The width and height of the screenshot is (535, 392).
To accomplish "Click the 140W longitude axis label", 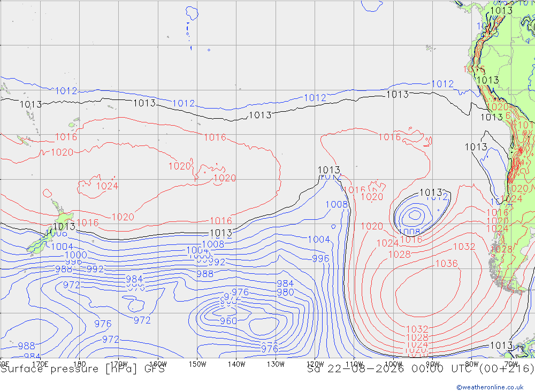I will (x=236, y=364).
